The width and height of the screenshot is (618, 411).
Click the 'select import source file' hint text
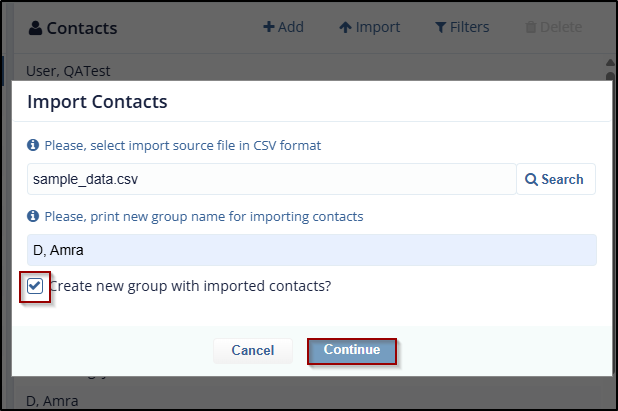pyautogui.click(x=183, y=145)
